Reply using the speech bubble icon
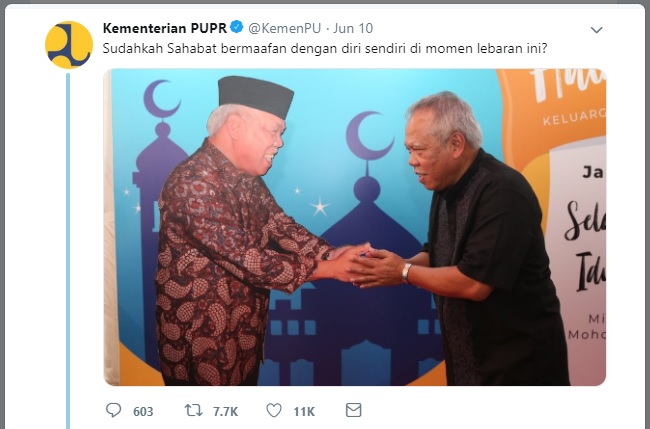This screenshot has width=650, height=429. coord(114,410)
